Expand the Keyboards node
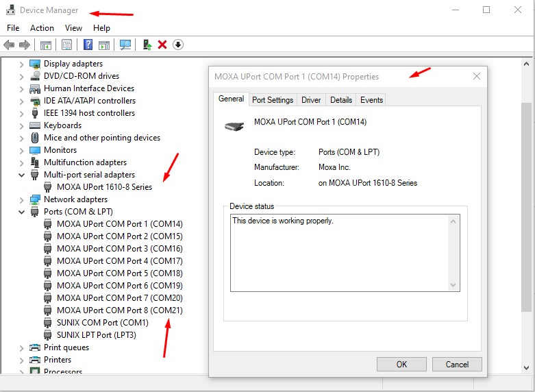The image size is (535, 392). tap(21, 125)
